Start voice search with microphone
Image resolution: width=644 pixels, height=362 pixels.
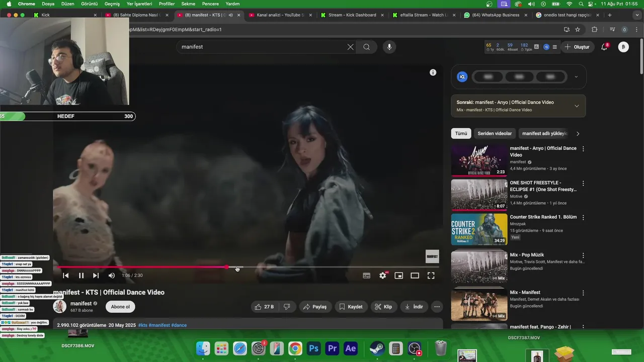389,47
